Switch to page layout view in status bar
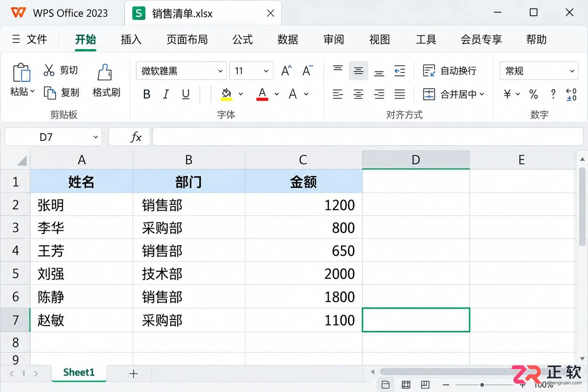Viewport: 588px width, 392px height. point(406,385)
